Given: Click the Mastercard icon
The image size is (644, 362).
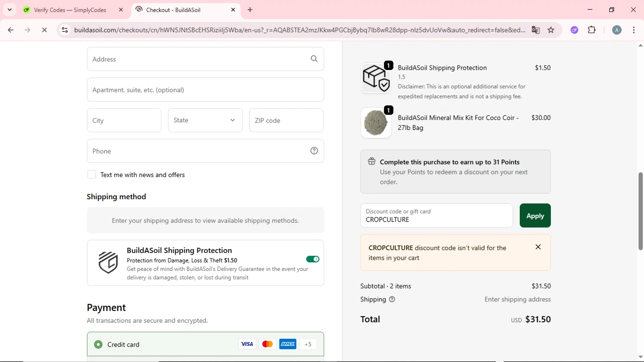Looking at the screenshot, I should (267, 344).
